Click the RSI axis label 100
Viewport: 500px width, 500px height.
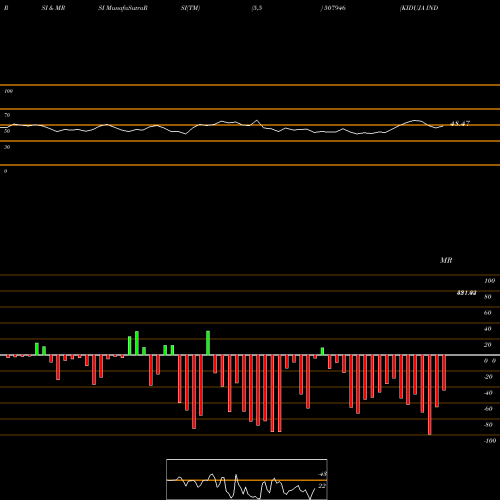[9, 91]
